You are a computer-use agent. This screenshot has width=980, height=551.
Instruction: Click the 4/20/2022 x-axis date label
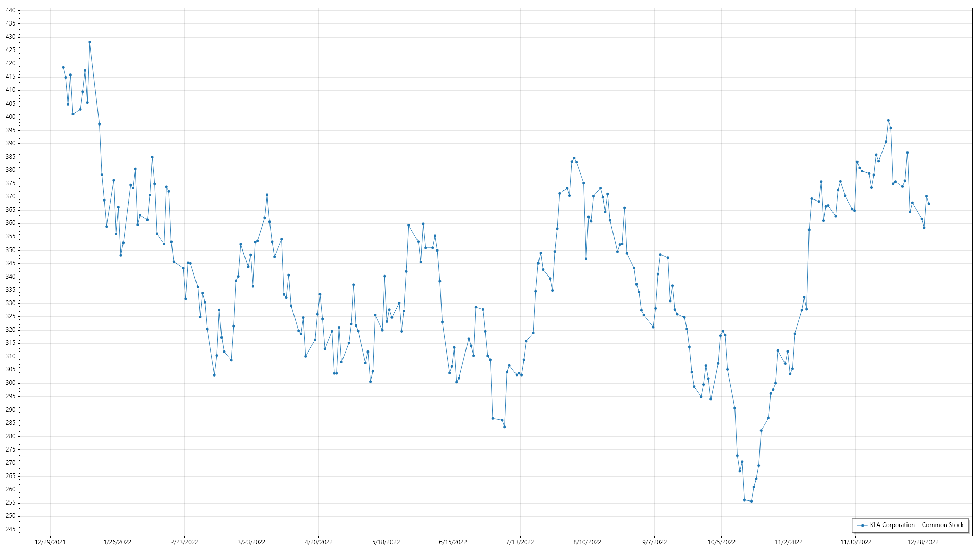[318, 542]
